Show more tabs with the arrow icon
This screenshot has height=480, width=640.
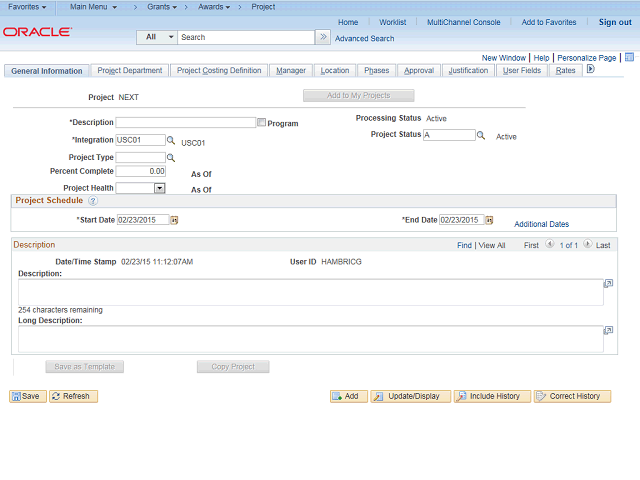(x=590, y=69)
